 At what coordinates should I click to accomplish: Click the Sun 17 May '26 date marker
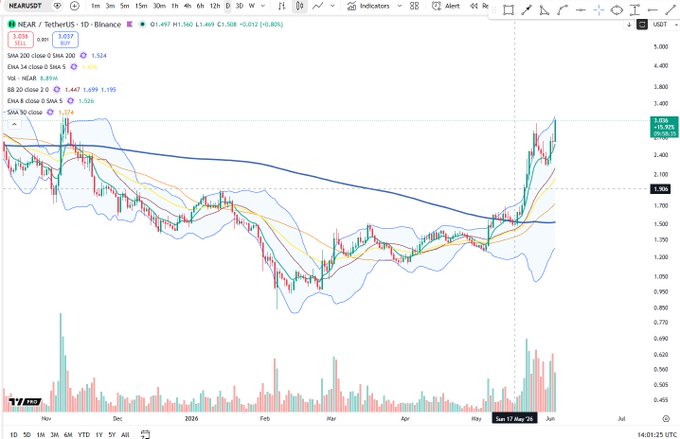point(514,419)
